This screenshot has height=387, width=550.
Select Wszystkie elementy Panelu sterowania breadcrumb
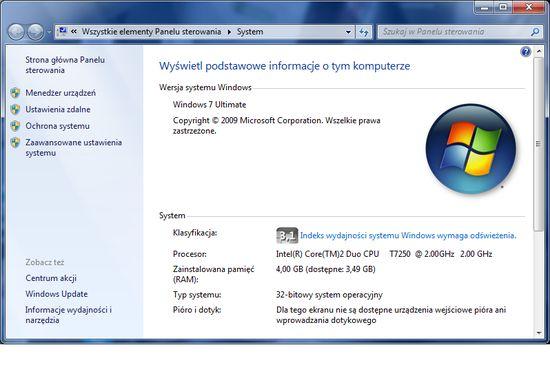tap(151, 32)
